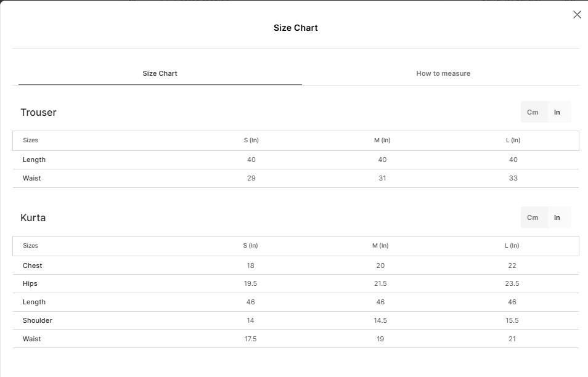Close the Size Chart dialog

pos(577,15)
